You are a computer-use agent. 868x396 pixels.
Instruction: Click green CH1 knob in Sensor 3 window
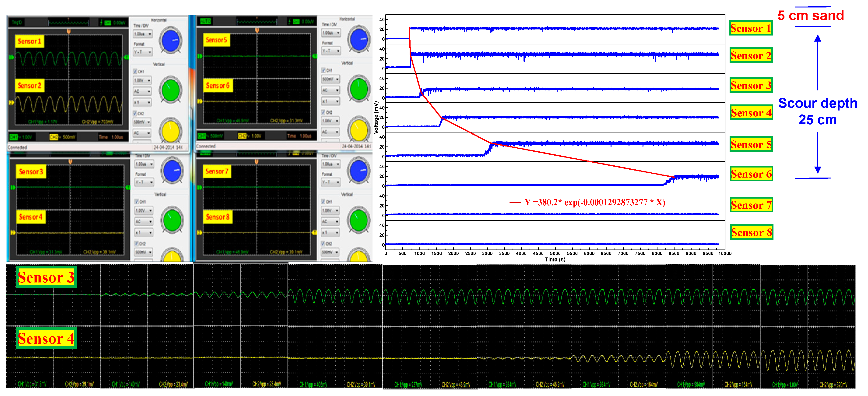point(172,221)
